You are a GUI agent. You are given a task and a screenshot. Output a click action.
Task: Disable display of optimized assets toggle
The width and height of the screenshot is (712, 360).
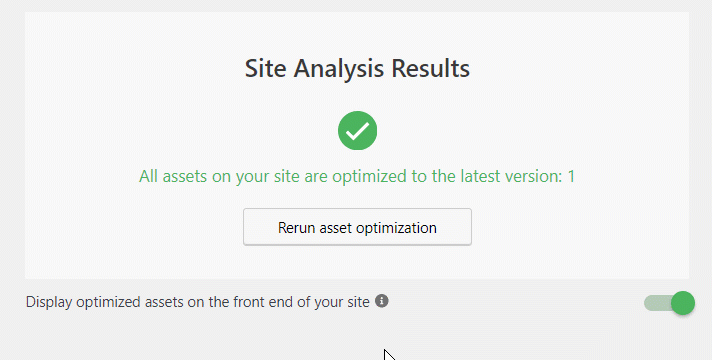(x=669, y=303)
